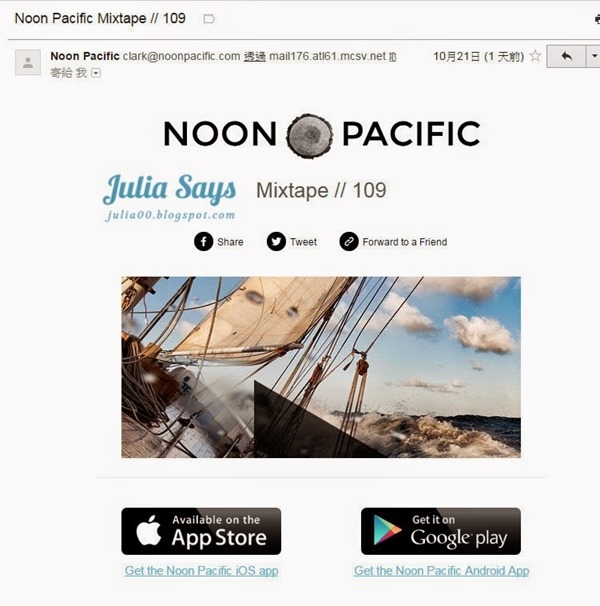
Task: Click the Tweet text link
Action: [x=303, y=242]
